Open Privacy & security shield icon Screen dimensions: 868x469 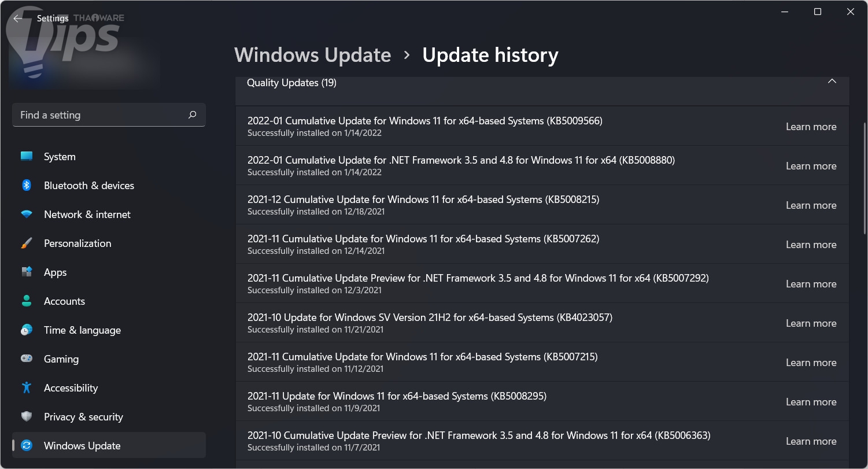tap(27, 417)
